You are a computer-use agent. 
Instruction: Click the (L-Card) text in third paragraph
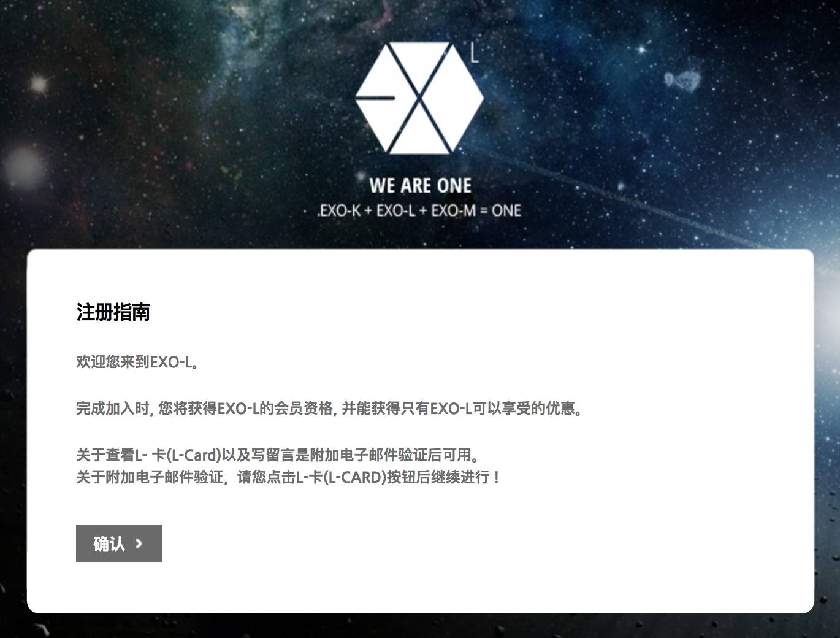coord(194,455)
